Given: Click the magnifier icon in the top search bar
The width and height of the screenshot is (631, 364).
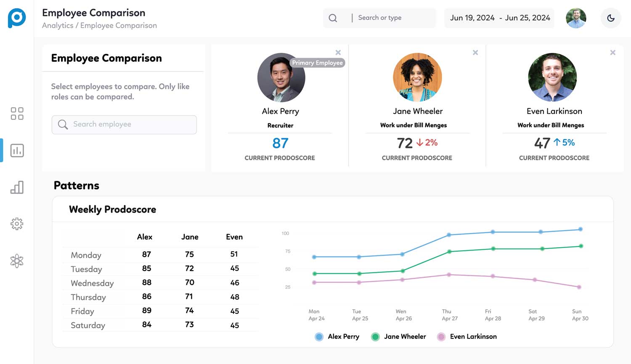Looking at the screenshot, I should click(333, 18).
